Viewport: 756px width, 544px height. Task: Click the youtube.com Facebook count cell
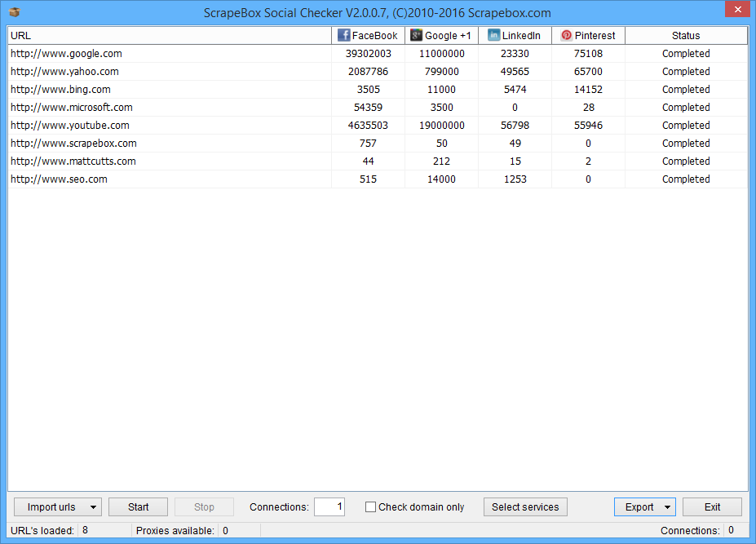pyautogui.click(x=367, y=126)
